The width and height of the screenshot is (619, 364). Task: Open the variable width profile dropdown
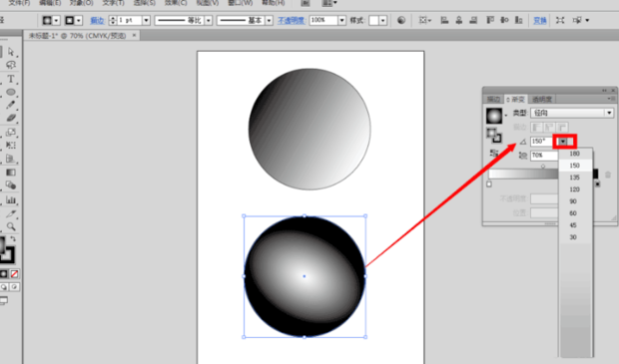[x=209, y=21]
